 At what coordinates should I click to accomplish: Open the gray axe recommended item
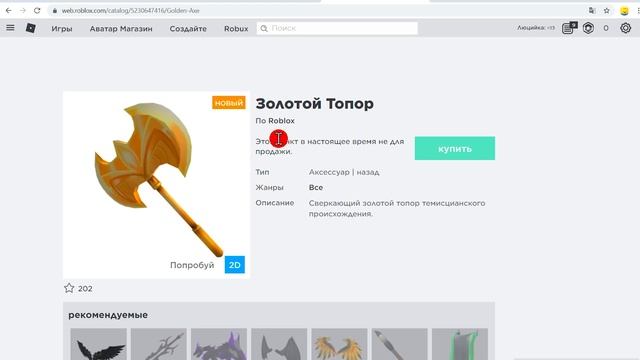point(279,344)
